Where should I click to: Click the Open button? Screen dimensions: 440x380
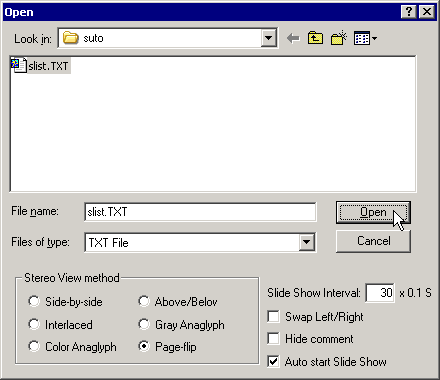coord(373,212)
